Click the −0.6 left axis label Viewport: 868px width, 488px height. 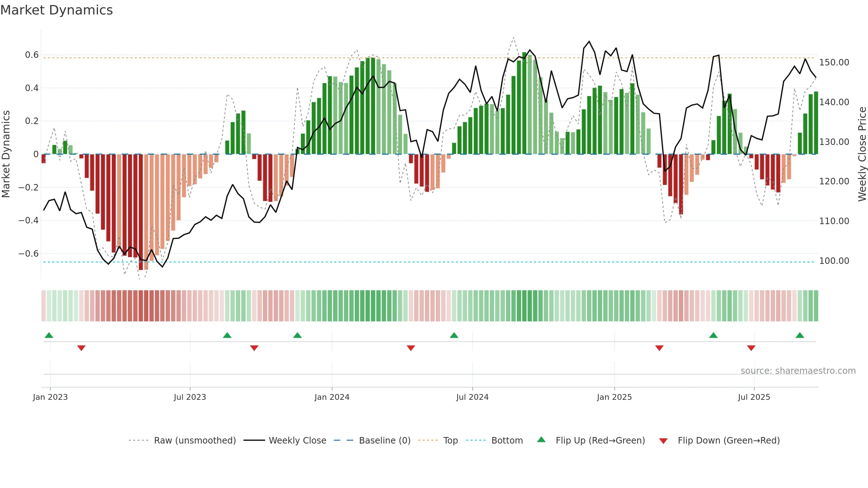coord(29,253)
